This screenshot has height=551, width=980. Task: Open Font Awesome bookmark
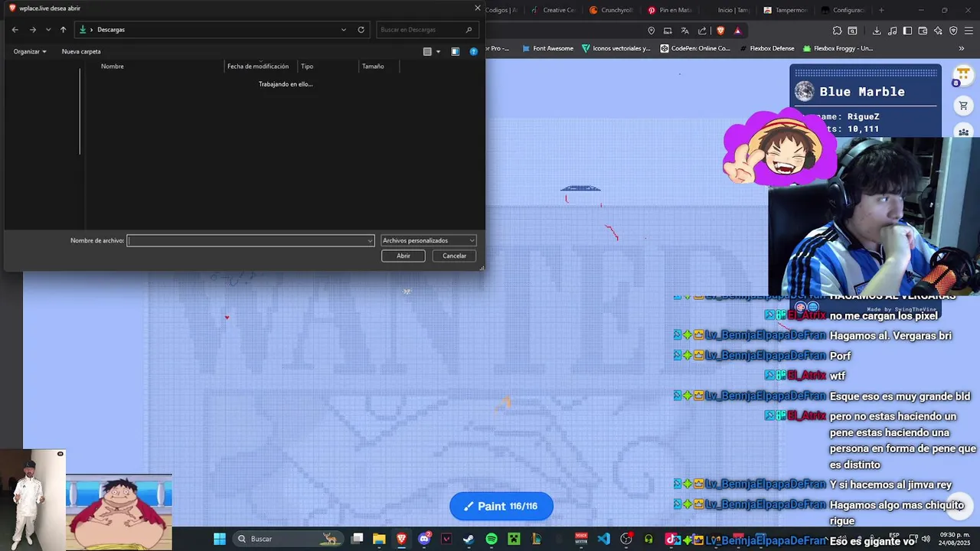[x=547, y=48]
